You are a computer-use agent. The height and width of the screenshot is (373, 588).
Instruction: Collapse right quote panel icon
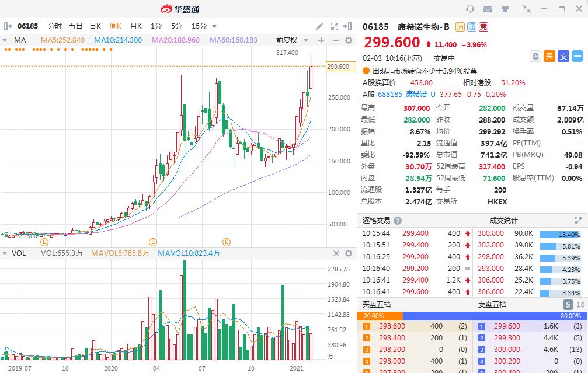[347, 26]
